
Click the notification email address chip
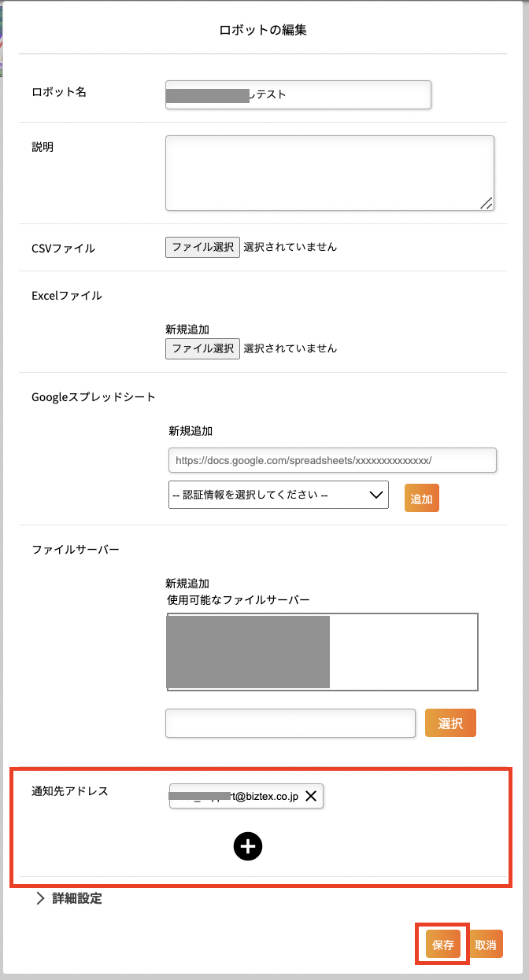246,797
